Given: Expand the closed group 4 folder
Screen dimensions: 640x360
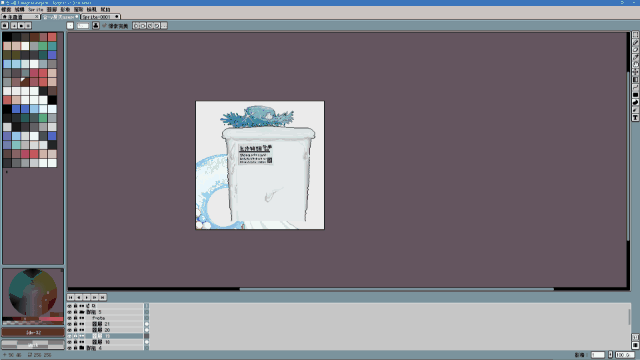Looking at the screenshot, I should point(82,348).
